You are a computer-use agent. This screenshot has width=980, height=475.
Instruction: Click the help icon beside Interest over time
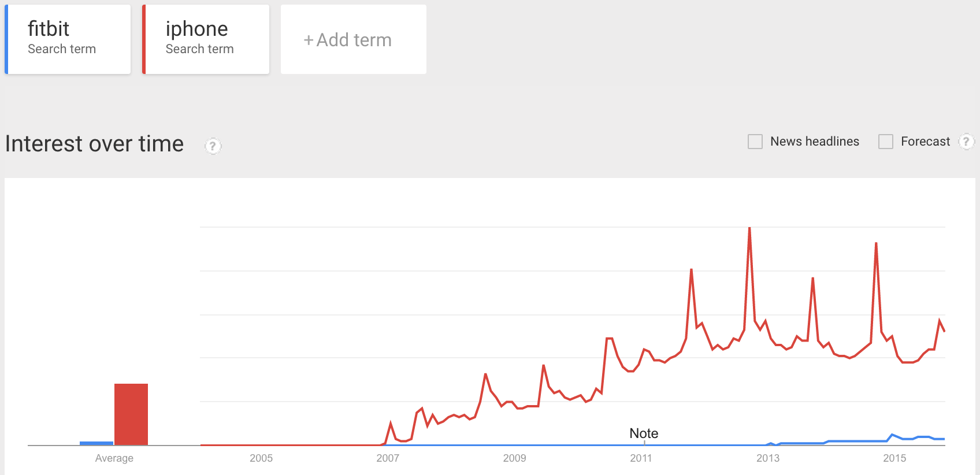tap(213, 146)
